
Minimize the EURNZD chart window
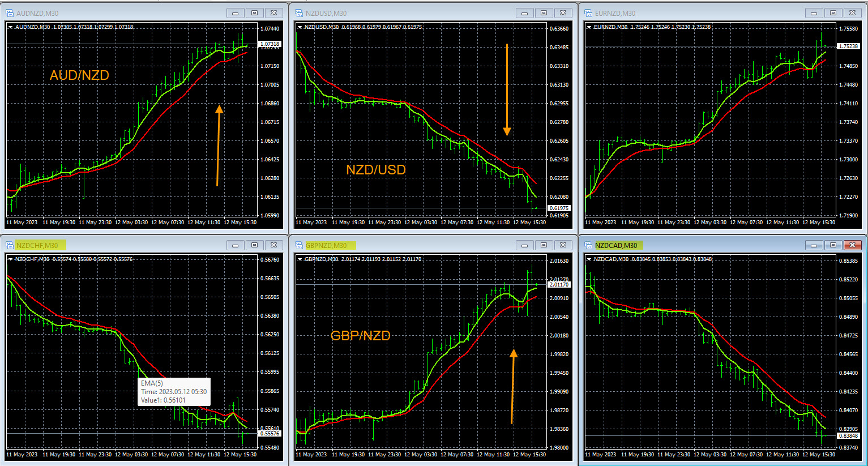click(x=814, y=13)
